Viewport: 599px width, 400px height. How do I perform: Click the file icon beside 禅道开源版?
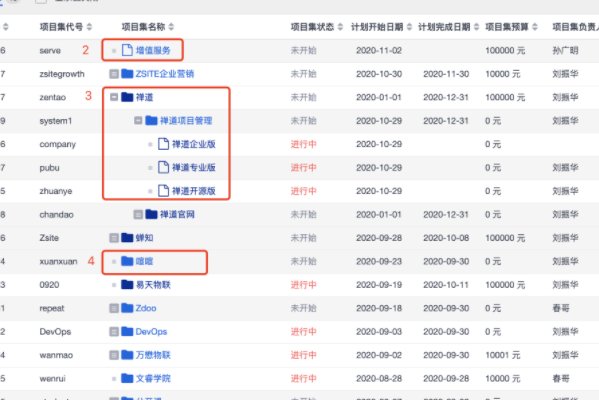tap(163, 191)
